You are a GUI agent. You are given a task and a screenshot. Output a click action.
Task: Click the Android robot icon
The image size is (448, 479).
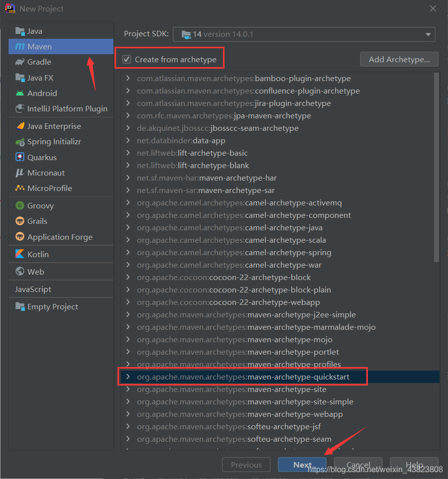[x=20, y=94]
